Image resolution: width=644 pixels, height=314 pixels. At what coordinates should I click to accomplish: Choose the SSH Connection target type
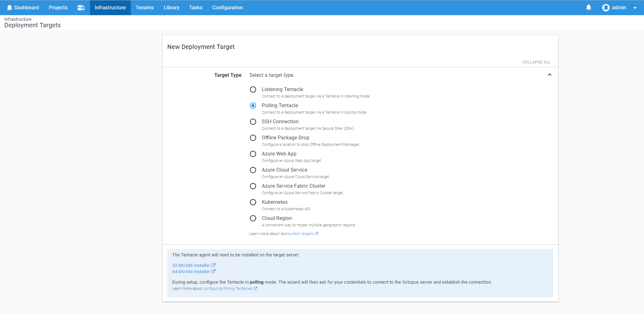coord(253,122)
